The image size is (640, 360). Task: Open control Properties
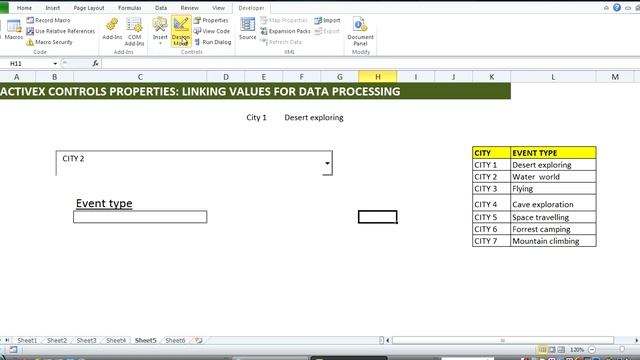tap(211, 20)
